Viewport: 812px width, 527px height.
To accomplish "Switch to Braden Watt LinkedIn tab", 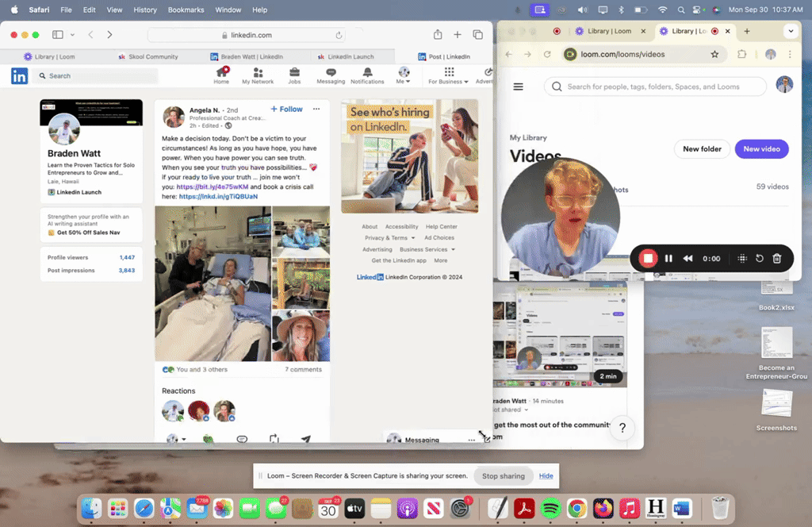I will [x=247, y=56].
